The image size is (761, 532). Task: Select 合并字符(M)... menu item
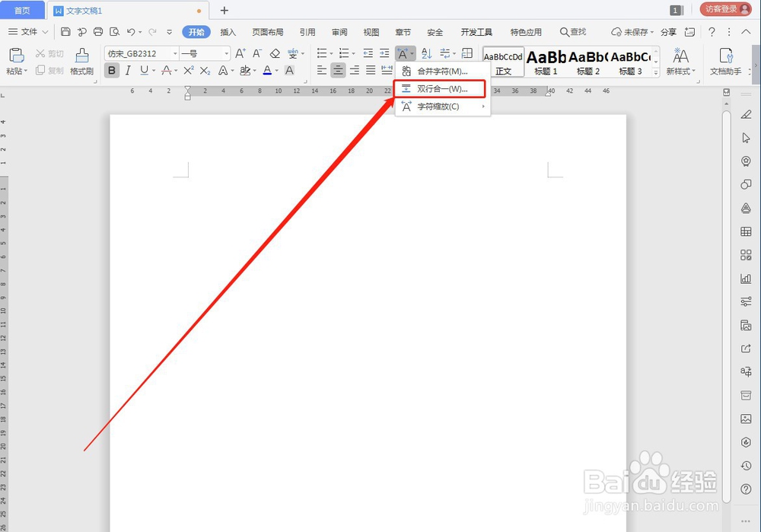(x=443, y=72)
